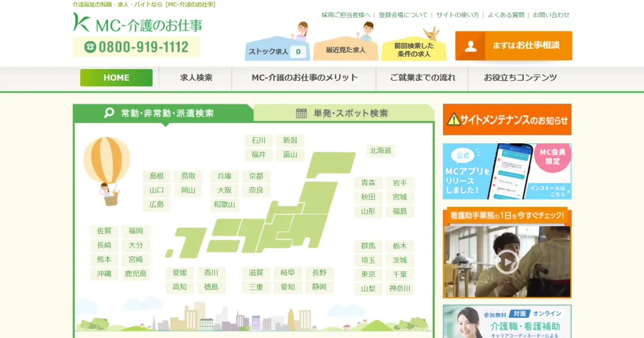
Task: Open the ストック求人 house icon
Action: click(277, 50)
